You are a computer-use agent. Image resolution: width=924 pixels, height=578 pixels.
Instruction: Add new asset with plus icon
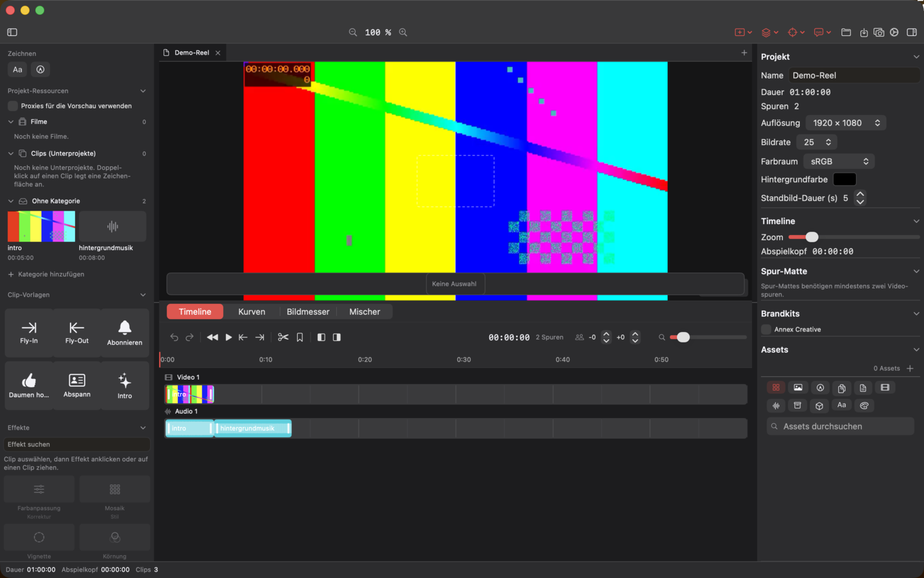(910, 368)
